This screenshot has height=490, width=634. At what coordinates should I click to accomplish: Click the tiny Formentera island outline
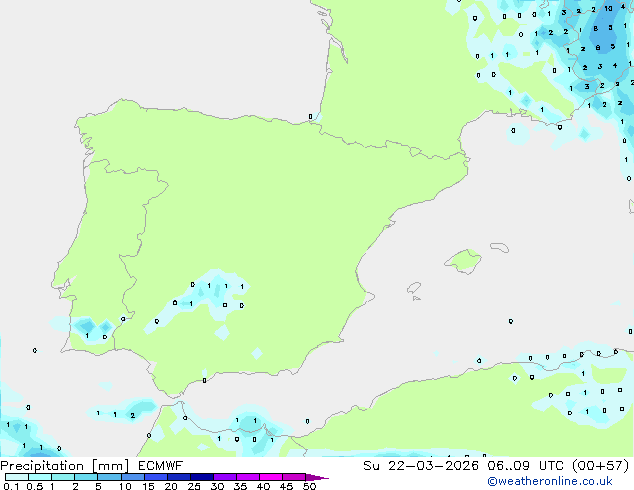[x=416, y=298]
